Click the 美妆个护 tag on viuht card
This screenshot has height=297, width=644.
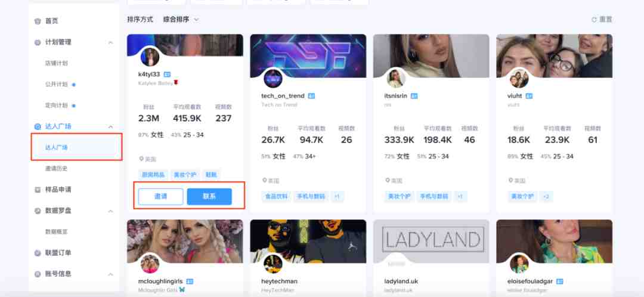[x=522, y=196]
